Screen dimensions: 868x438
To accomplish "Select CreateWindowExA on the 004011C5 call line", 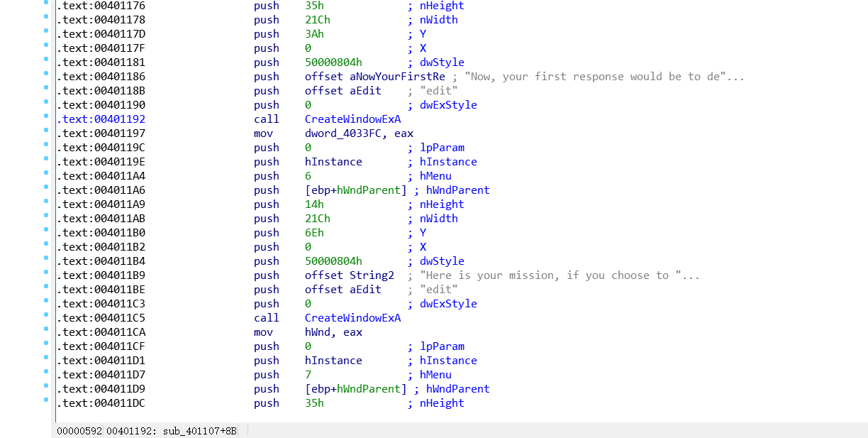I will tap(353, 318).
